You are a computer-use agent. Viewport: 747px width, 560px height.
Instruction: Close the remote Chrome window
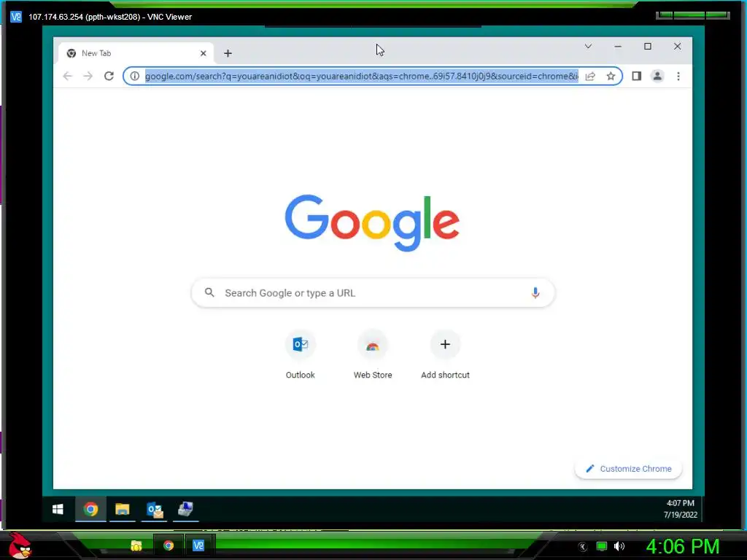click(x=677, y=46)
